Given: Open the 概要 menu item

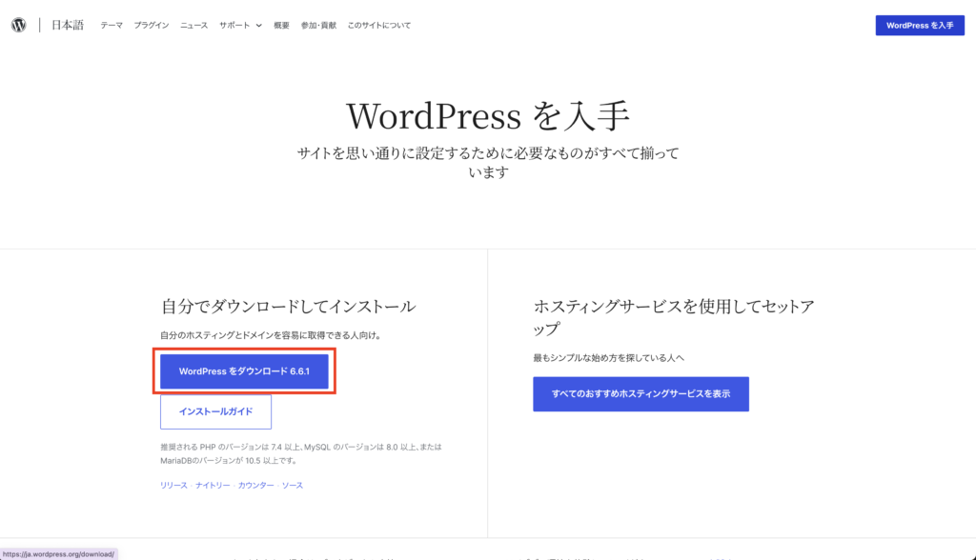Looking at the screenshot, I should click(281, 26).
